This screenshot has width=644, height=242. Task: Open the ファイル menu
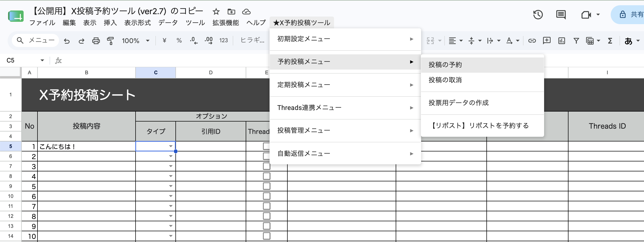coord(42,23)
